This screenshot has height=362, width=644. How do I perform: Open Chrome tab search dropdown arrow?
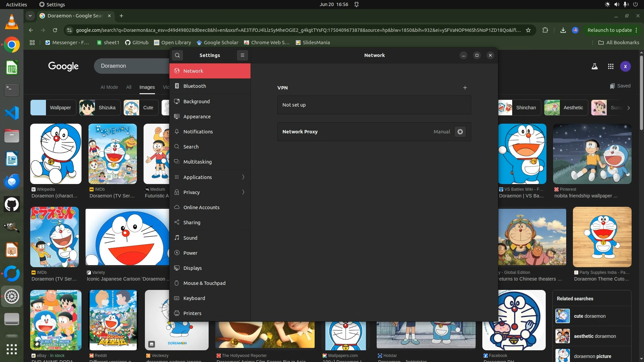click(x=30, y=16)
